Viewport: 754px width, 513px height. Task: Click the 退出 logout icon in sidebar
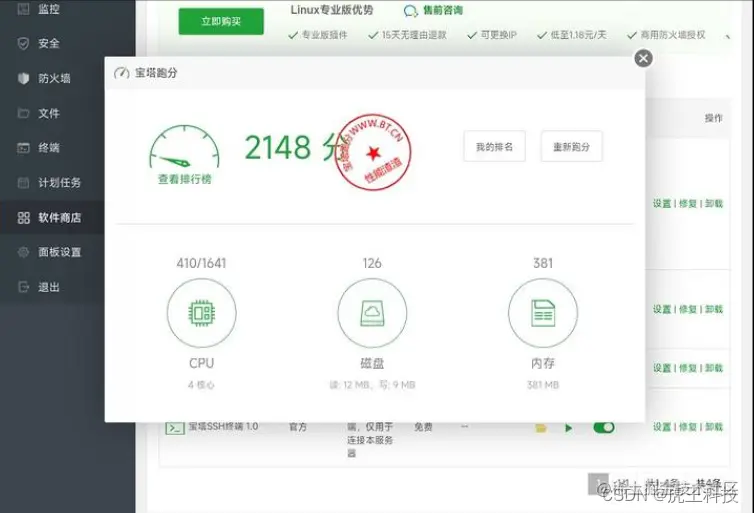pyautogui.click(x=23, y=287)
